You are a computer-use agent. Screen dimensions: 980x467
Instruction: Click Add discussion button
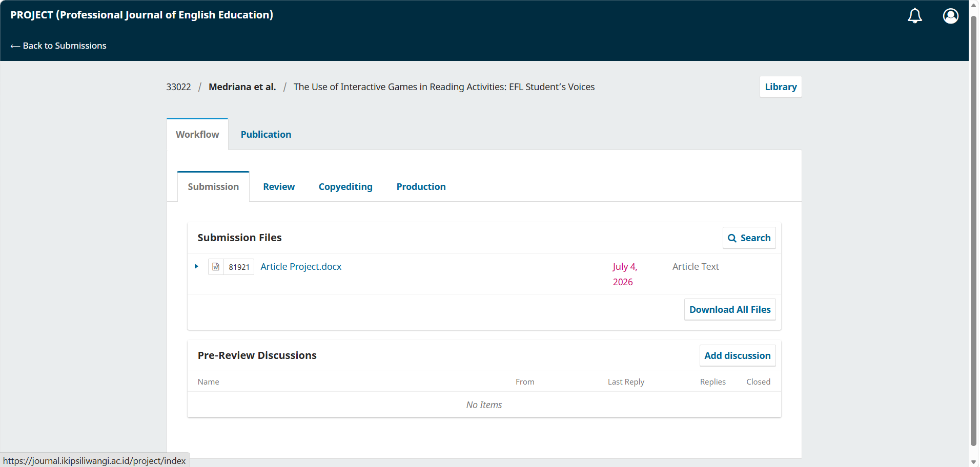737,355
